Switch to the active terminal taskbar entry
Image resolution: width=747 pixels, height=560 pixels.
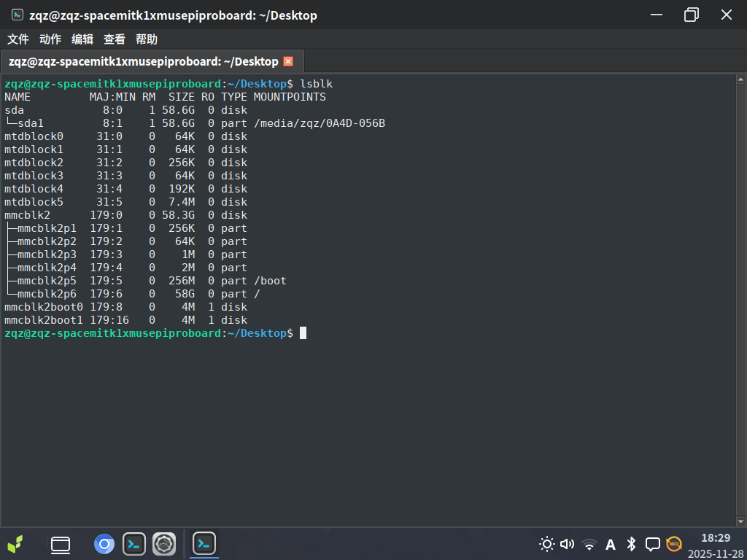(x=204, y=543)
